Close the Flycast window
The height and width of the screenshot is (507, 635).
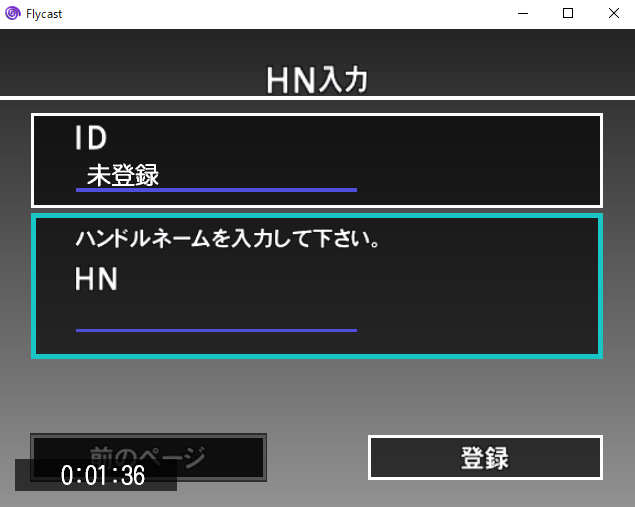[614, 13]
